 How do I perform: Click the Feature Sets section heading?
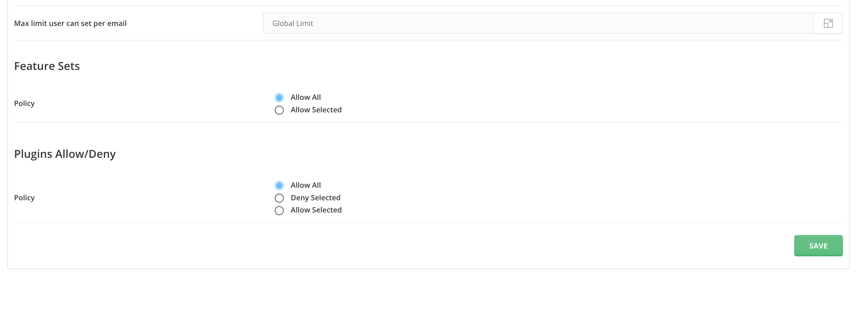(47, 66)
